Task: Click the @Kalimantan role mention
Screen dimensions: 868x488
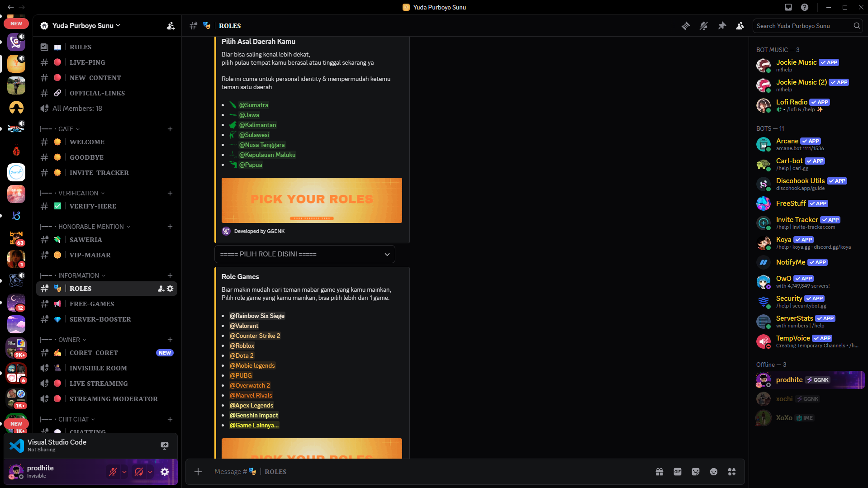Action: pos(257,125)
